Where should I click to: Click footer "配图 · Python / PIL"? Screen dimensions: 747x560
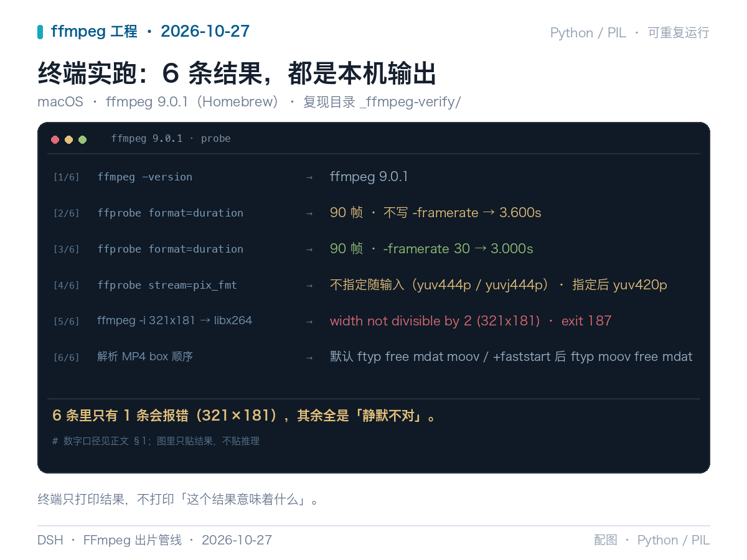click(x=652, y=540)
